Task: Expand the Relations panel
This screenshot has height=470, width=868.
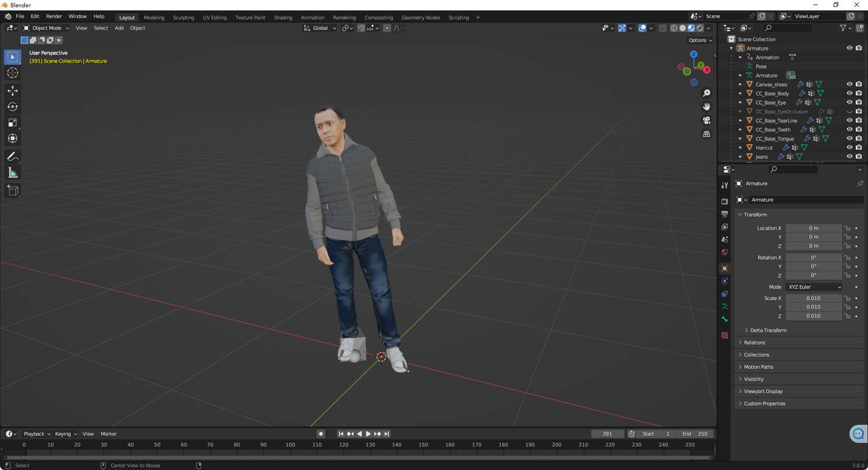Action: (799, 343)
